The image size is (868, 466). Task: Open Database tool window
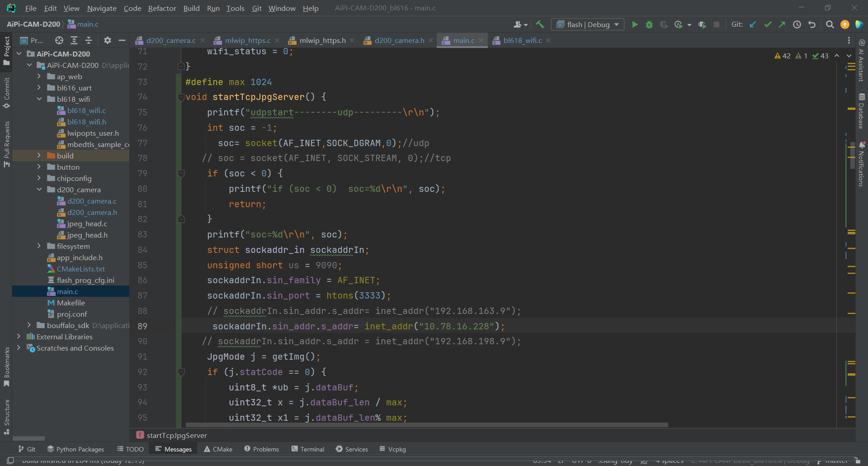click(862, 111)
